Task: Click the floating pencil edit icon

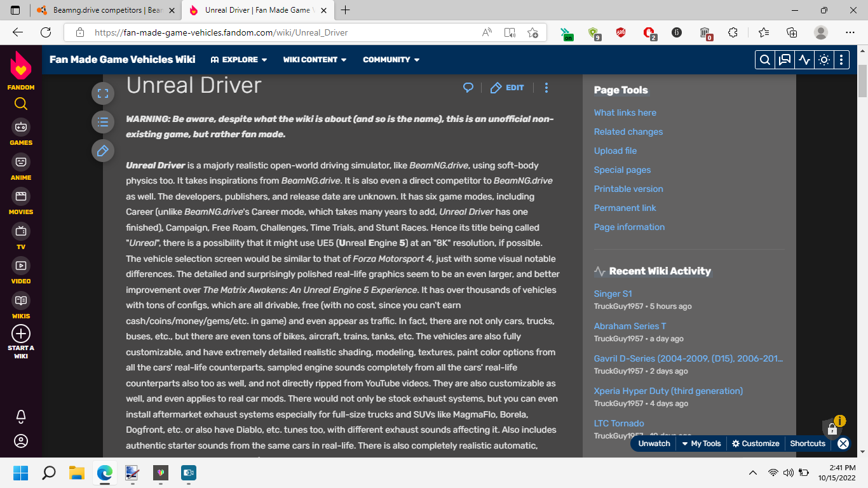Action: (103, 151)
